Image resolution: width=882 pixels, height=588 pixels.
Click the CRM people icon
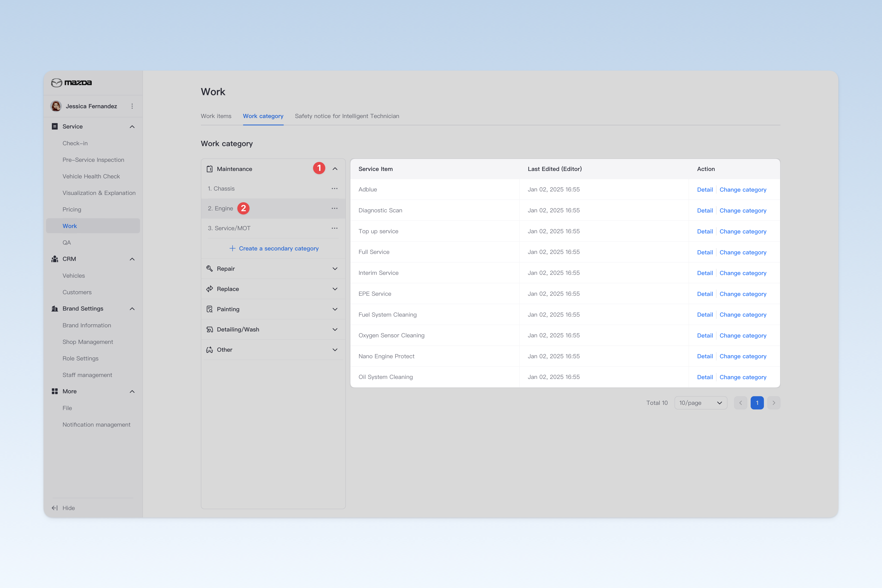(54, 259)
